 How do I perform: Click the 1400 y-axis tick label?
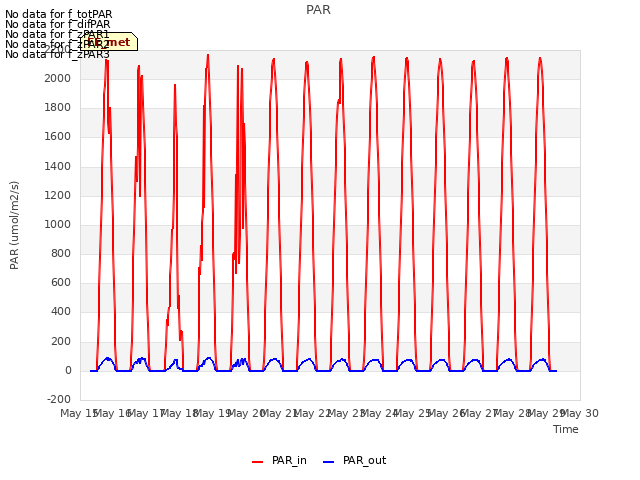coord(58,166)
